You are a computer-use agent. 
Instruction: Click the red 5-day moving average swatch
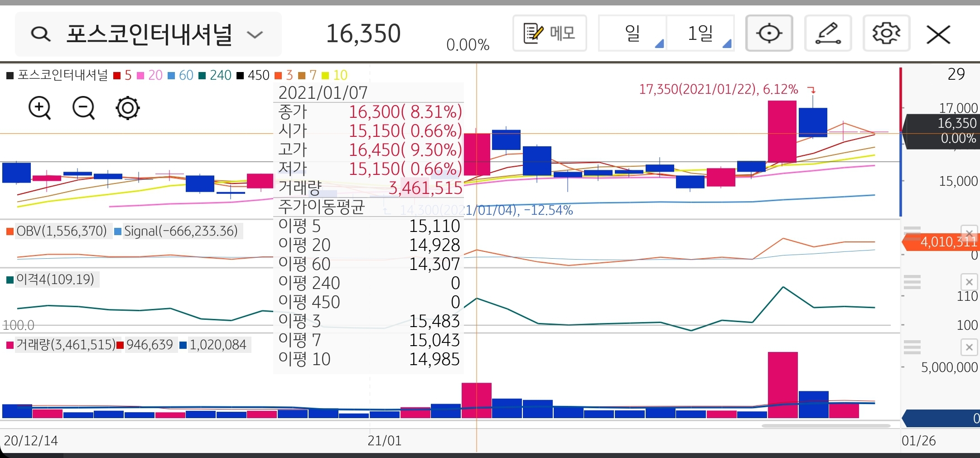tap(117, 75)
